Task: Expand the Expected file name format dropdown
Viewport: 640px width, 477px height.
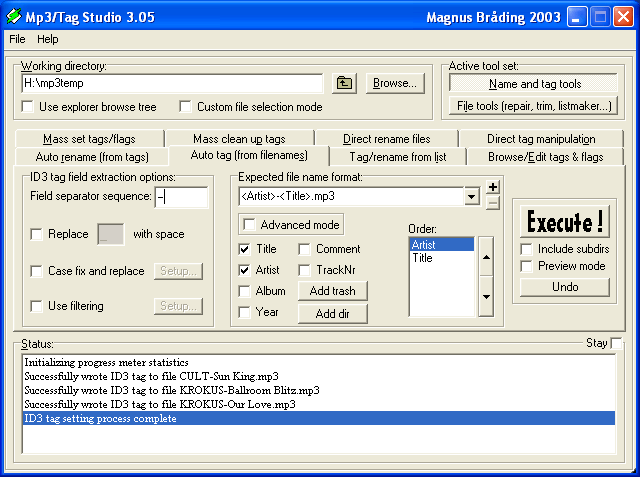Action: click(471, 197)
